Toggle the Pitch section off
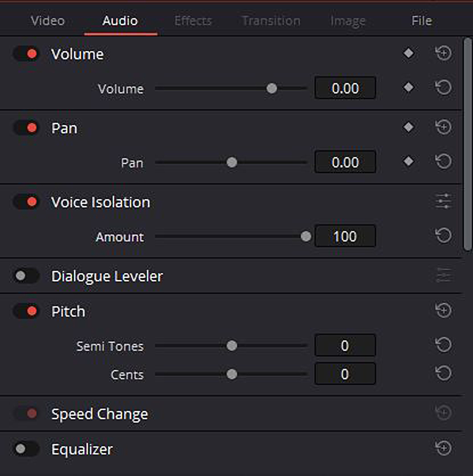 pyautogui.click(x=26, y=311)
